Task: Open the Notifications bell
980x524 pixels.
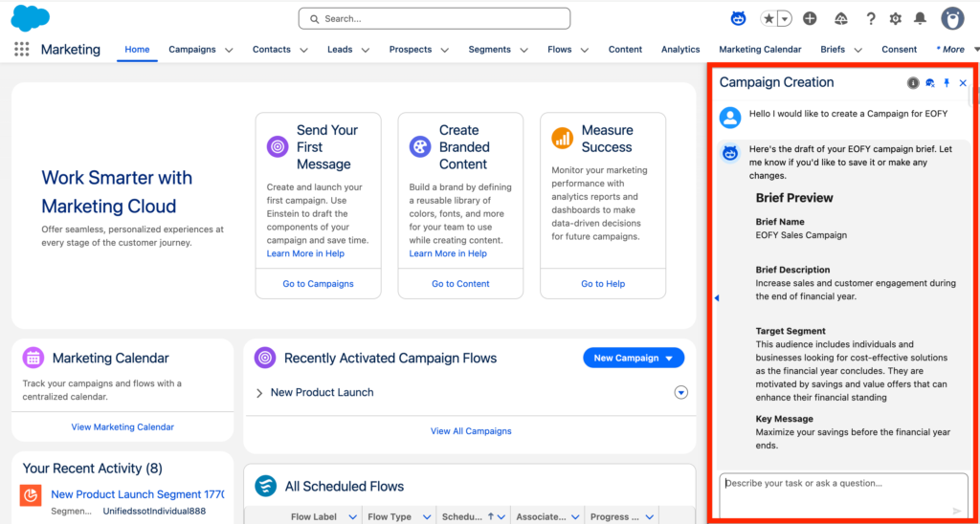Action: coord(920,19)
